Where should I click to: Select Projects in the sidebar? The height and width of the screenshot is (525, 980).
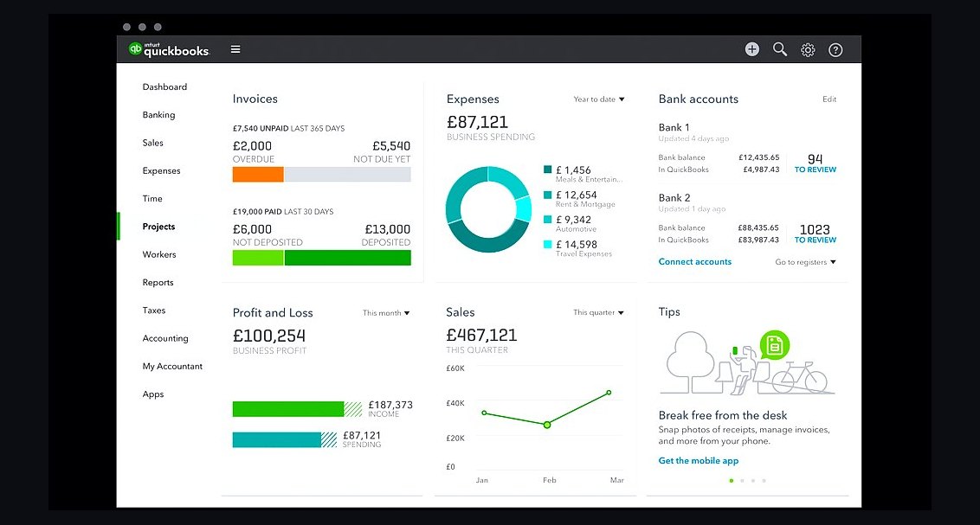pyautogui.click(x=158, y=227)
